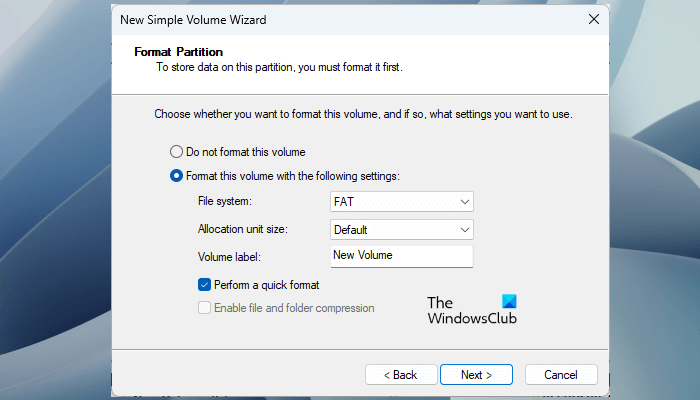
Task: Select 'Do not format this volume' option
Action: pyautogui.click(x=177, y=152)
